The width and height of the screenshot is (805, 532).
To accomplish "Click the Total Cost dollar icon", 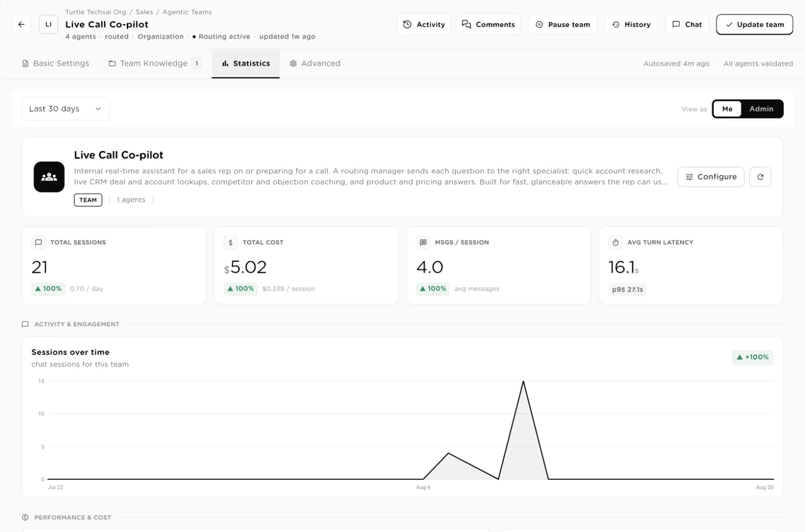I will 230,242.
